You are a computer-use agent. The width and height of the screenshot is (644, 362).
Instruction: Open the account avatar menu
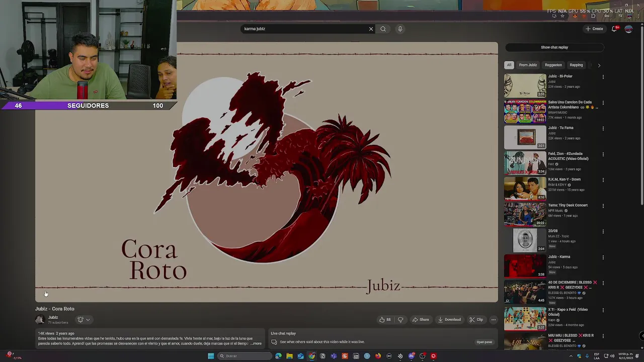coord(628,29)
